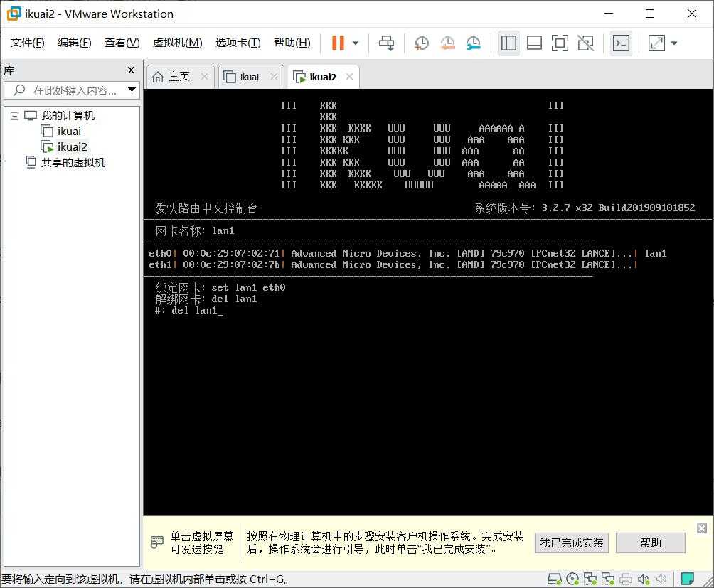Screen dimensions: 714x588
Task: Revert the VM to previous snapshot
Action: 447,43
